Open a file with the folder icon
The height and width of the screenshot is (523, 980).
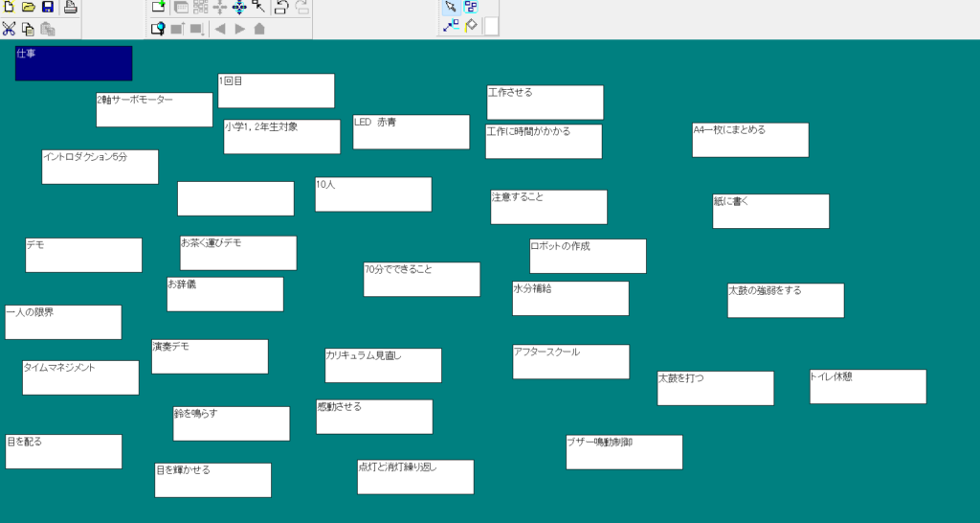28,8
